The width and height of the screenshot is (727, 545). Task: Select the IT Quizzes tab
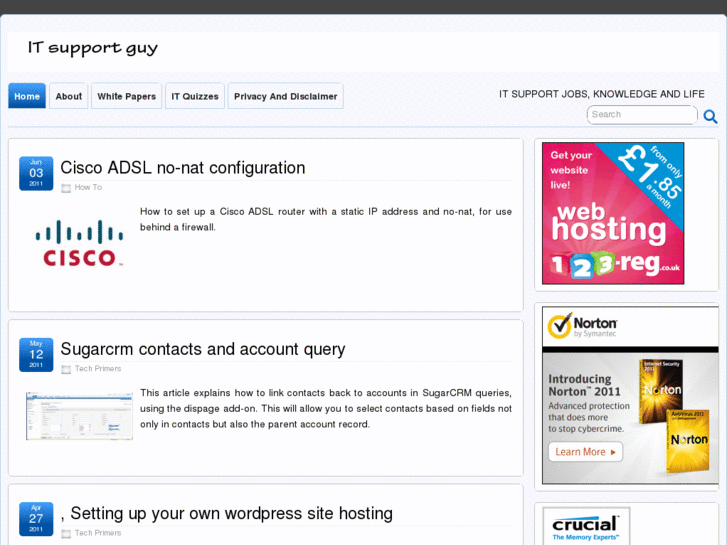(x=195, y=96)
